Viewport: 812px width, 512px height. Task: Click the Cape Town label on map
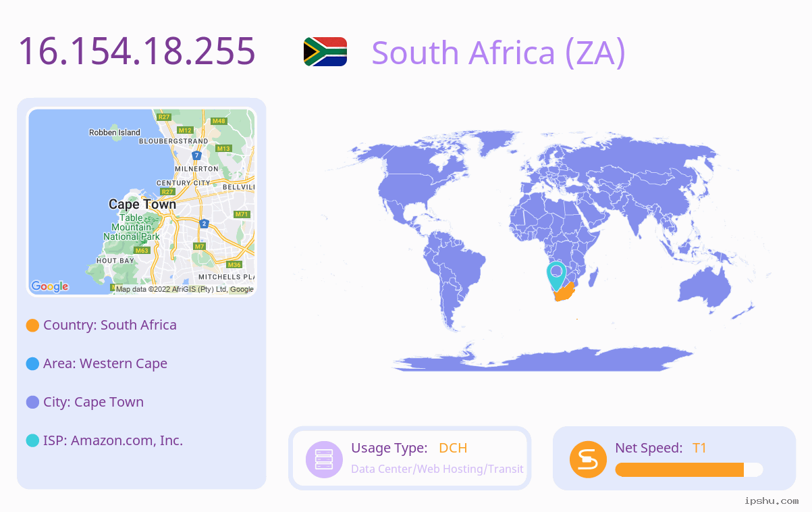pos(142,204)
